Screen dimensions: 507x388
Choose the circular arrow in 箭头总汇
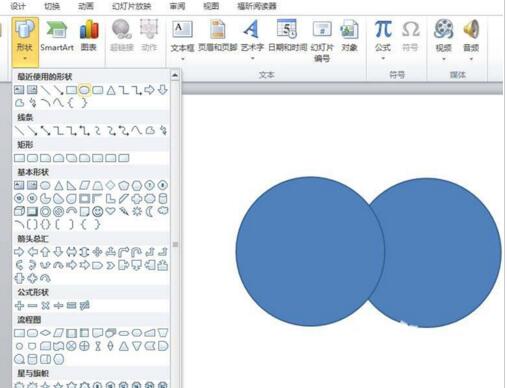[45, 278]
